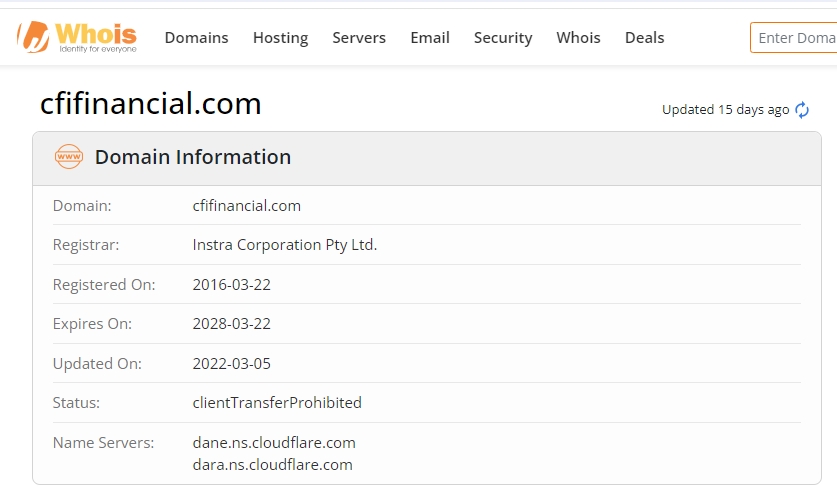Click the cfifinancial.com domain value in table
This screenshot has width=837, height=498.
point(247,206)
